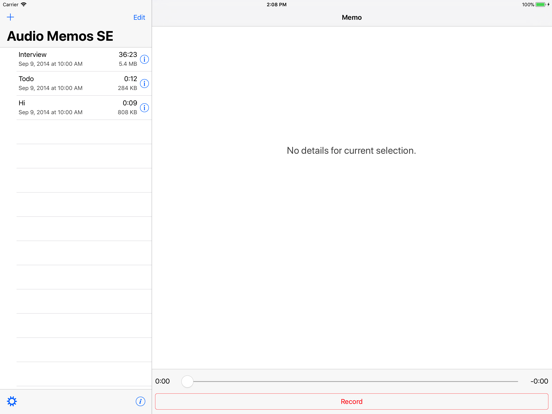Open info for the Todo memo
552x414 pixels.
144,83
